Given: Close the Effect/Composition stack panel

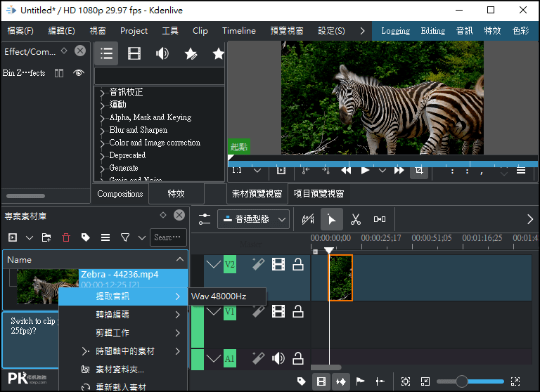Looking at the screenshot, I should click(x=80, y=51).
